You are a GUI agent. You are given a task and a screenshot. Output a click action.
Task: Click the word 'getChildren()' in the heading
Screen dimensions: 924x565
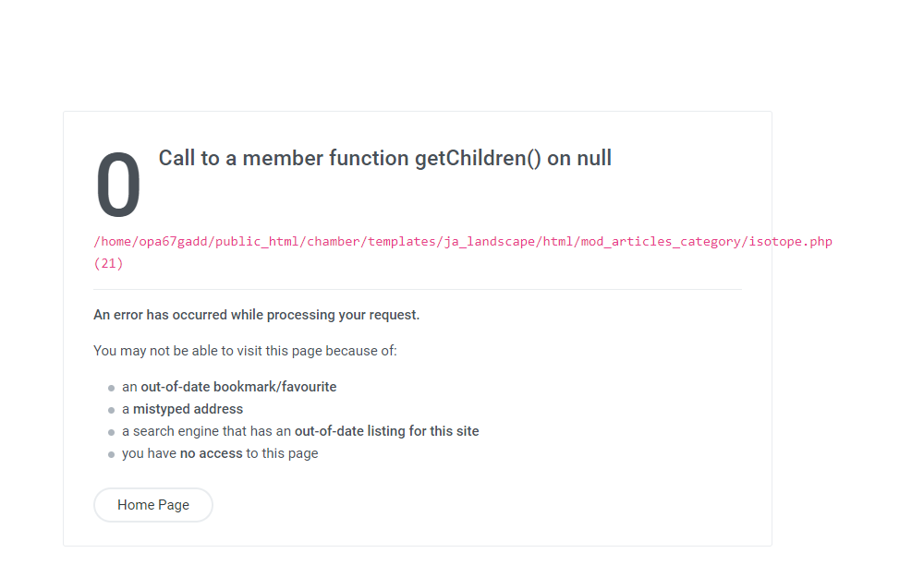coord(478,158)
